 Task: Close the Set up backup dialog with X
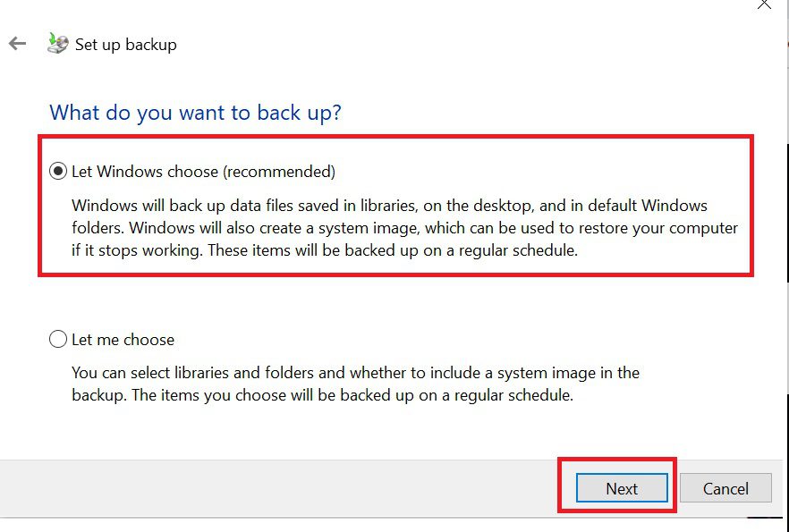(764, 4)
